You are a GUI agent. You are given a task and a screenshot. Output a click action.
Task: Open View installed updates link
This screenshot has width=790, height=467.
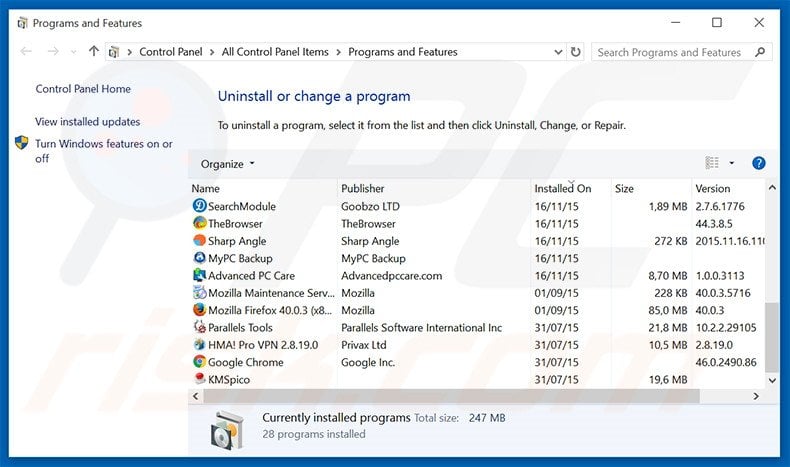88,121
